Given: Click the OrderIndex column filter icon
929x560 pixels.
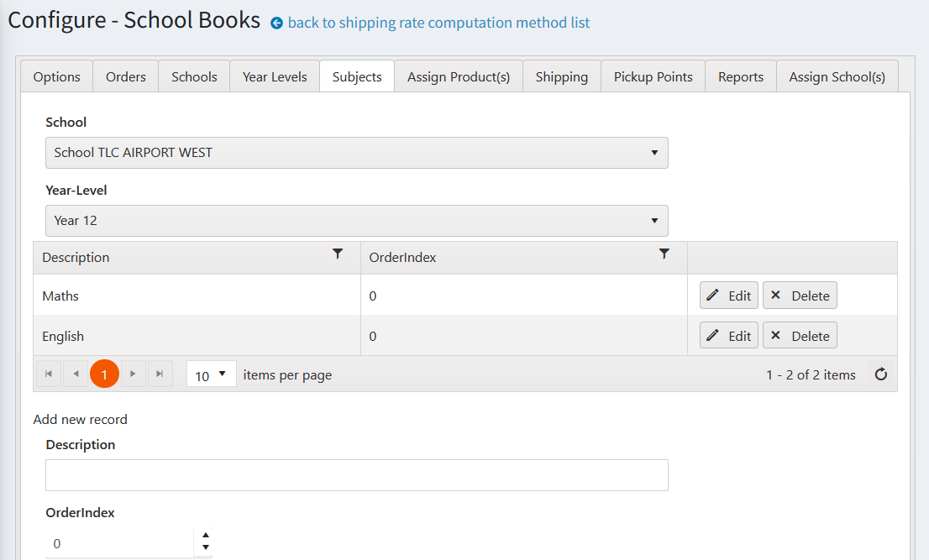Looking at the screenshot, I should pyautogui.click(x=664, y=254).
